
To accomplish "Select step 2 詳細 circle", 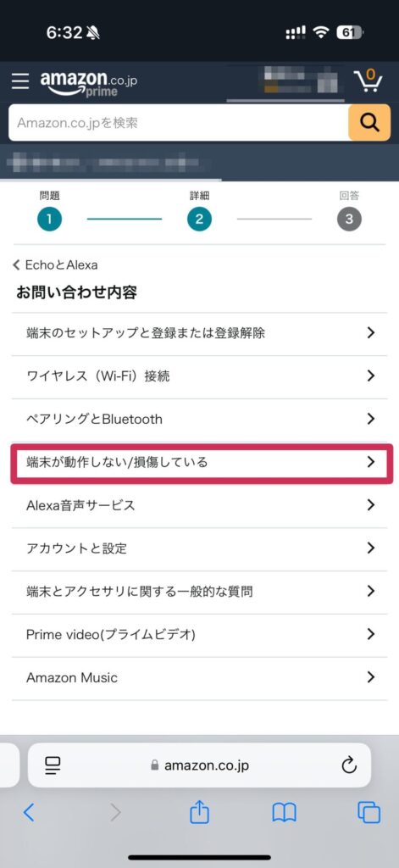I will pos(199,220).
